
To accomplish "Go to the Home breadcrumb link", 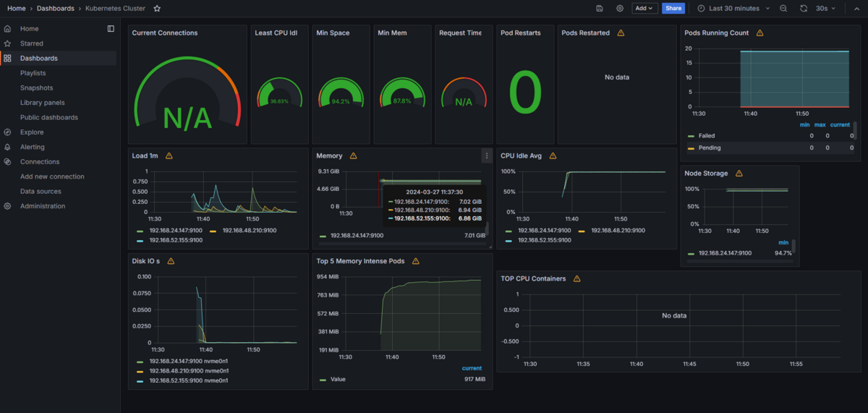I will pyautogui.click(x=16, y=9).
